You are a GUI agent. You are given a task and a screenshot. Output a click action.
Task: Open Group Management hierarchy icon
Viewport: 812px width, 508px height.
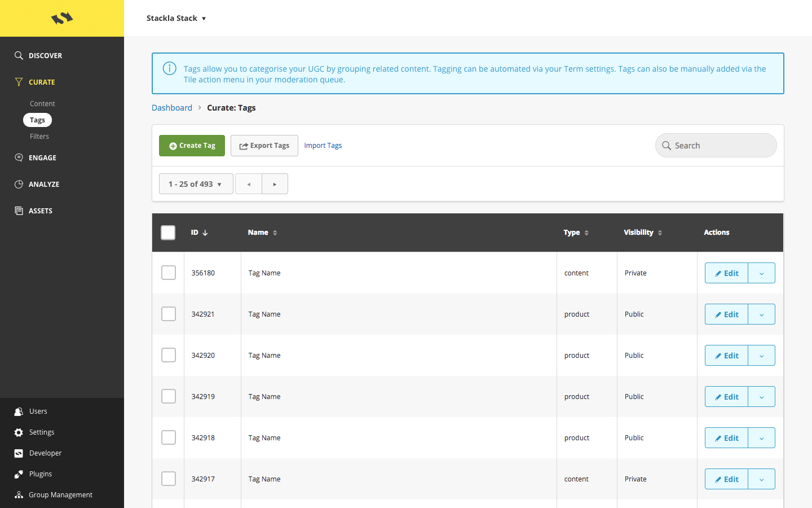pyautogui.click(x=19, y=495)
